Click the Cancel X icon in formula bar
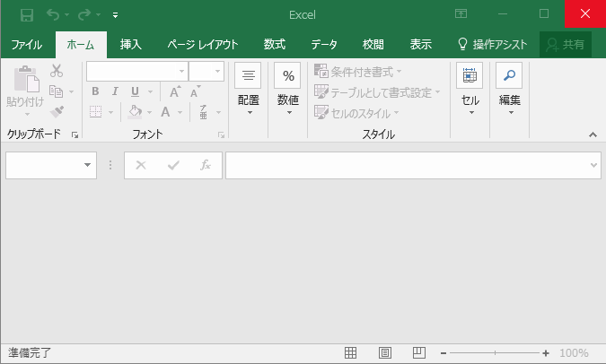 [141, 165]
